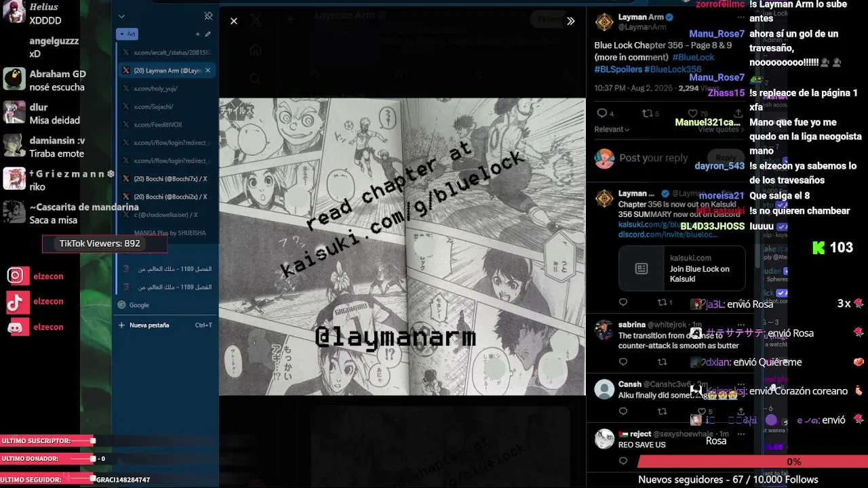Open your profile avatar beside reply box

[x=604, y=158]
